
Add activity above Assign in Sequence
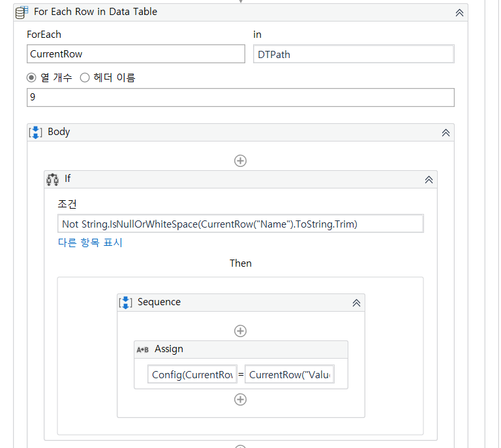coord(240,331)
